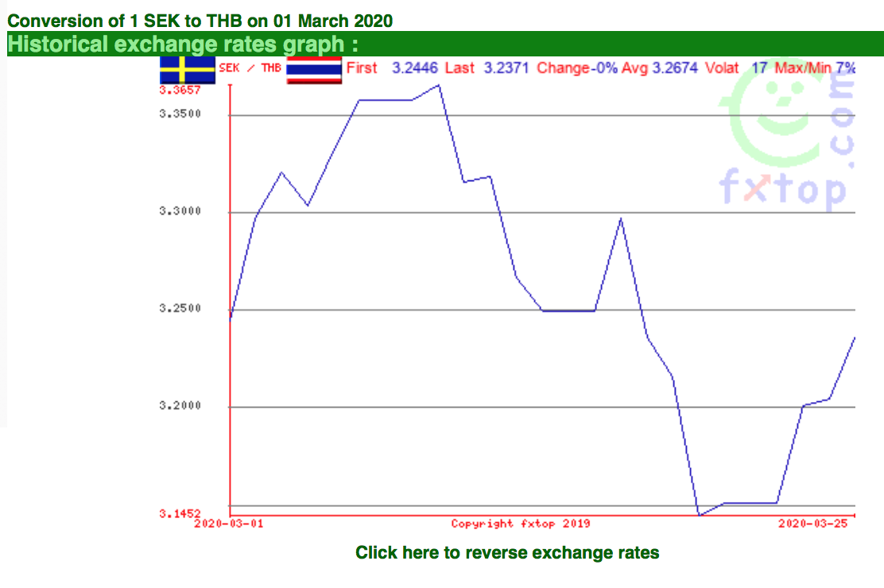
Task: Click the 3.2500 y-axis label
Action: [180, 308]
